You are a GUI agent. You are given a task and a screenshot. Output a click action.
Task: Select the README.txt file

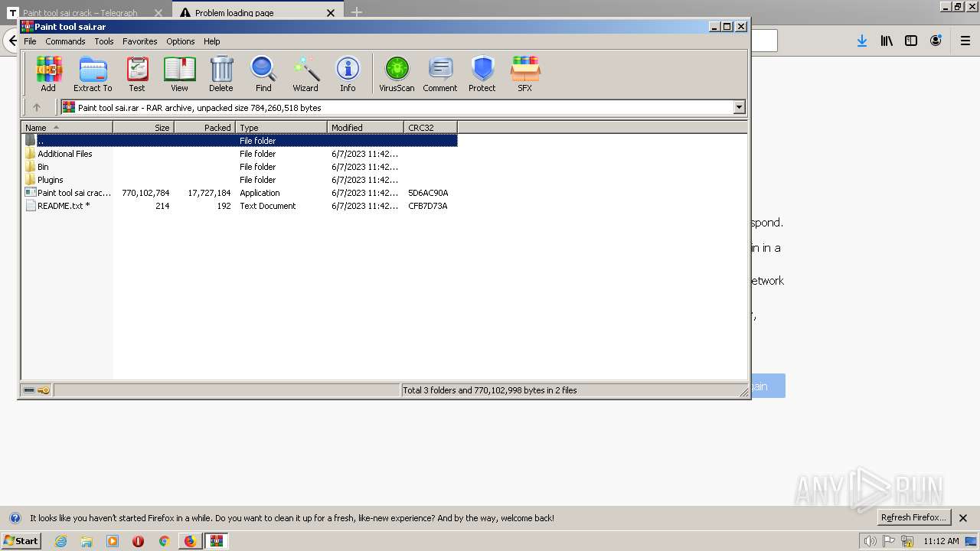point(240,206)
